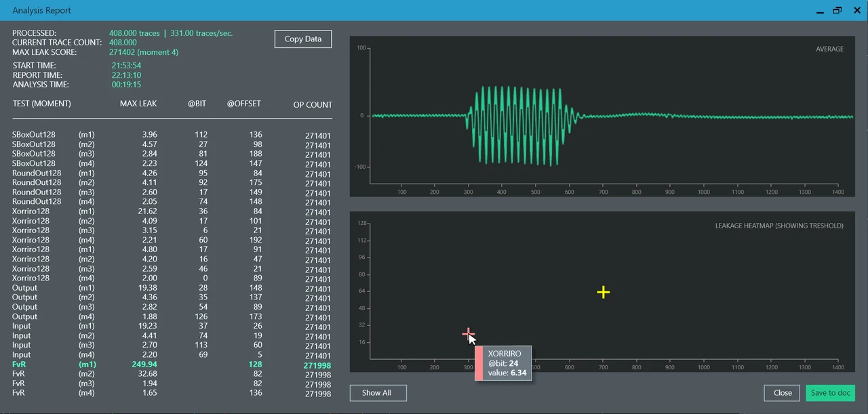Select the Output (m2) row
The image size is (868, 414).
pos(172,297)
